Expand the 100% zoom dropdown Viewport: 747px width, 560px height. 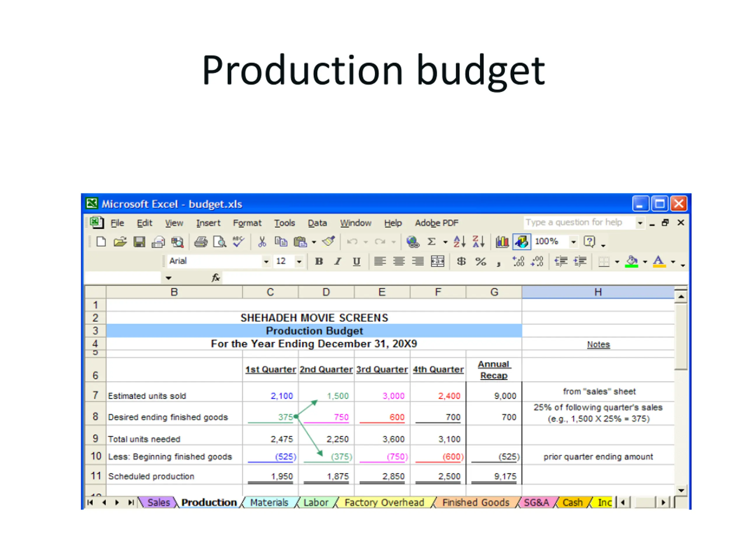(573, 242)
